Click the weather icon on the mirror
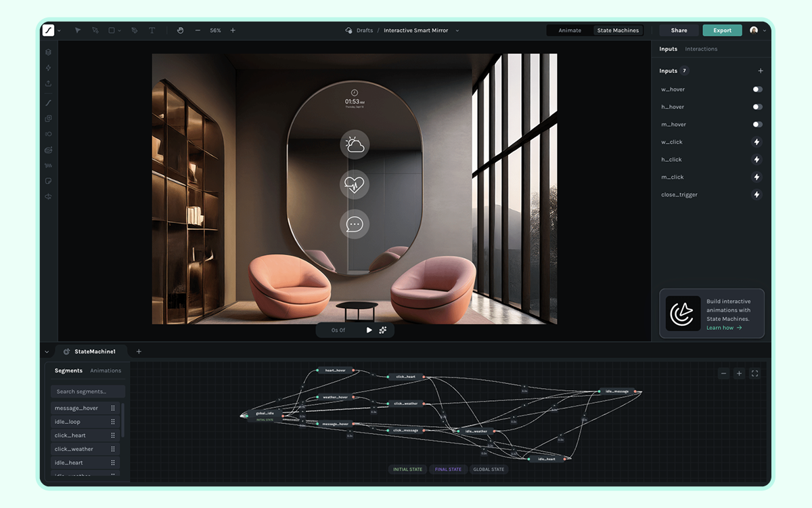812x508 pixels. tap(355, 145)
